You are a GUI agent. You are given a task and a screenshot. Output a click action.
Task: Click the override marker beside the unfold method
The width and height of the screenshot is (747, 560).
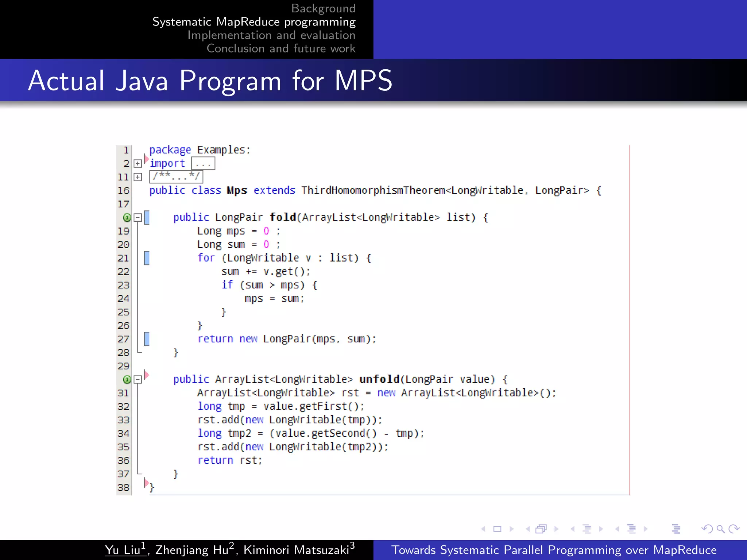click(x=127, y=380)
